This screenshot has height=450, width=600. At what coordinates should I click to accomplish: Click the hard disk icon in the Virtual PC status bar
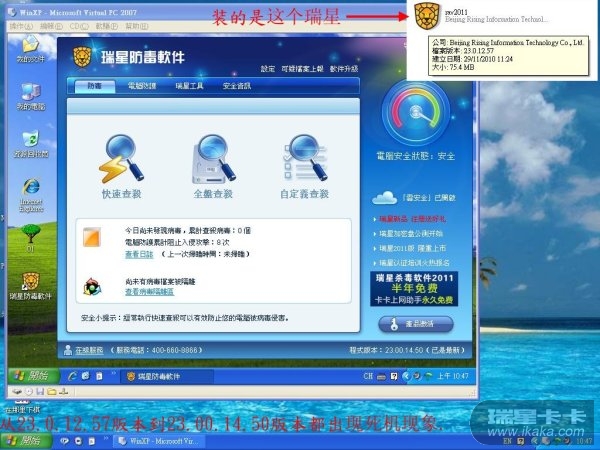pos(17,391)
